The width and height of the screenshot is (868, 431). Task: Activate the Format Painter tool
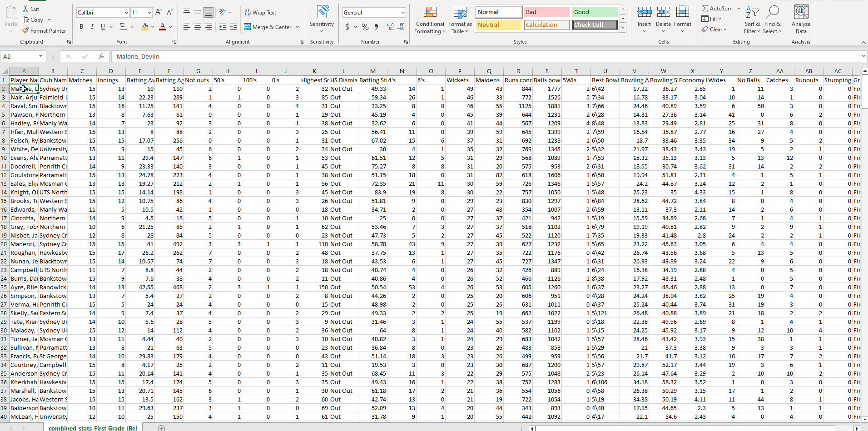[x=44, y=30]
